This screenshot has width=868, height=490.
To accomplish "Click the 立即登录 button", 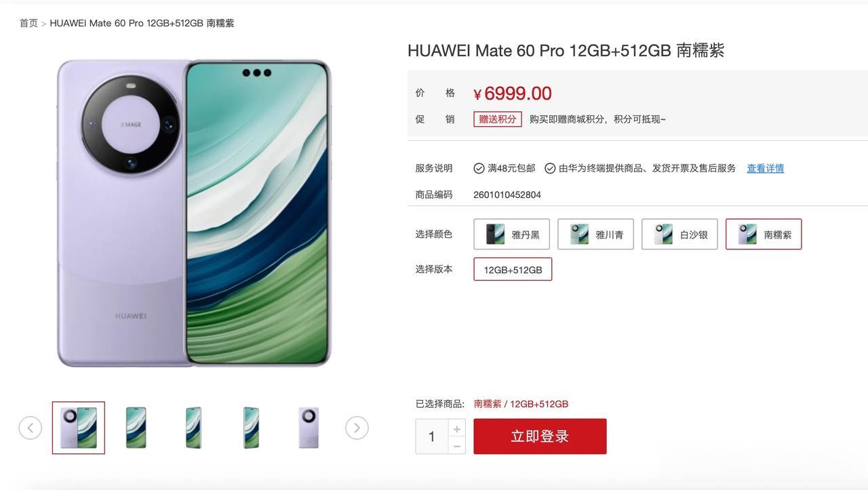I will pyautogui.click(x=540, y=436).
